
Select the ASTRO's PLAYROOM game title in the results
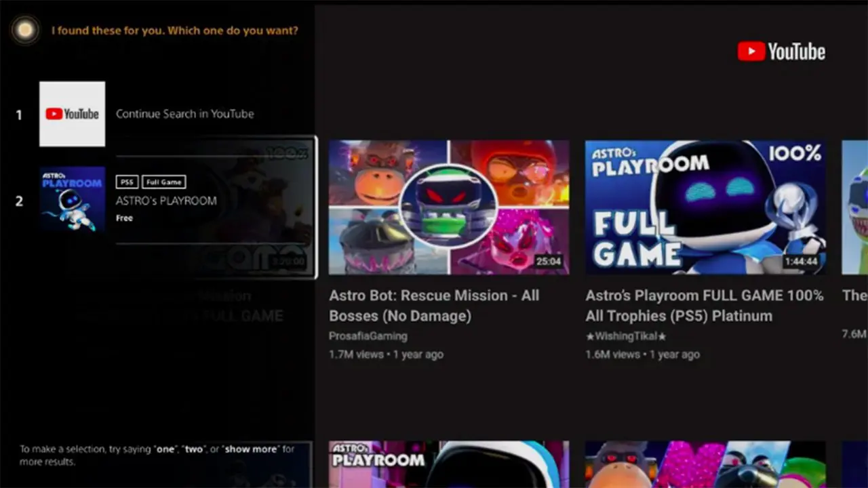click(166, 201)
